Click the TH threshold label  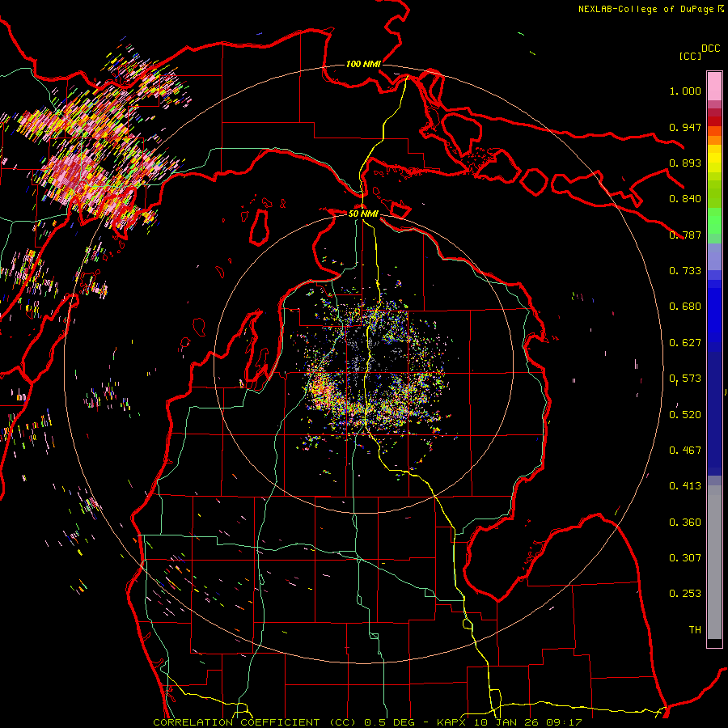pyautogui.click(x=695, y=630)
